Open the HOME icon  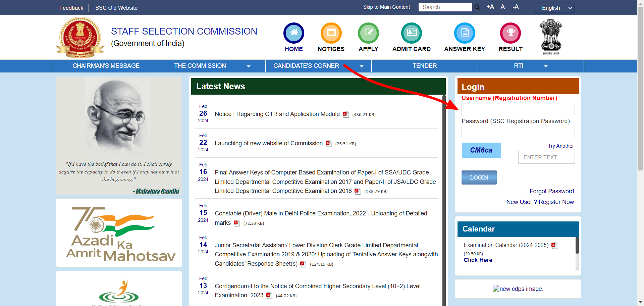[294, 33]
